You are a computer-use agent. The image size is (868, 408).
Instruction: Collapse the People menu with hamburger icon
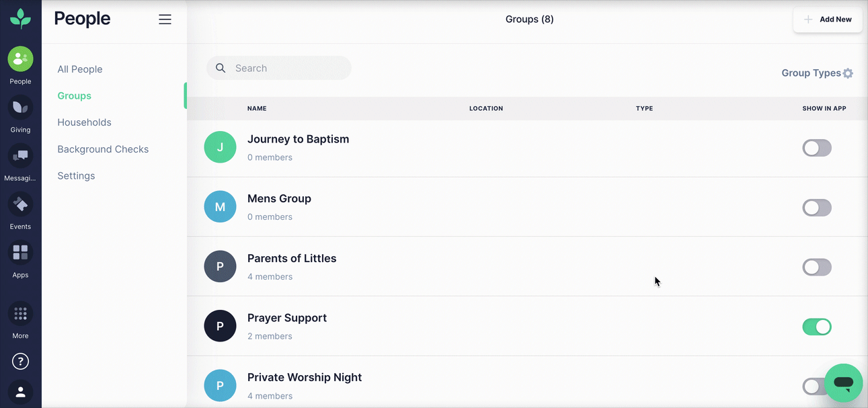(165, 19)
